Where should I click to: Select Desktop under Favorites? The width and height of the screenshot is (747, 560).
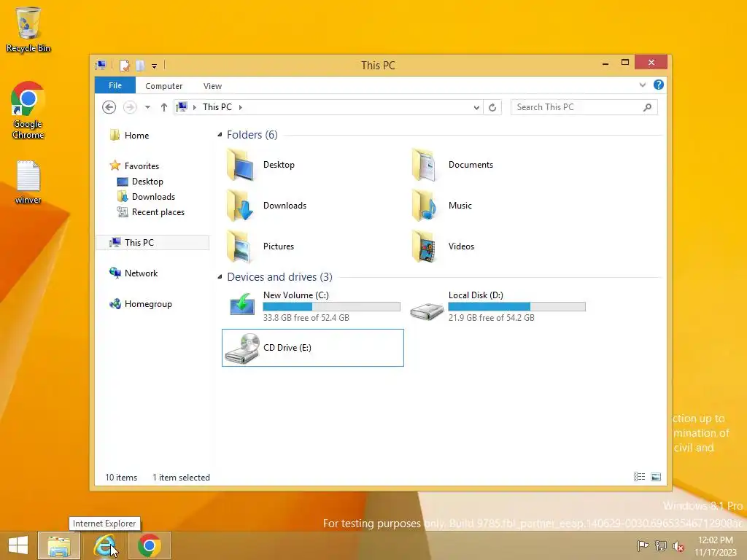(x=147, y=182)
